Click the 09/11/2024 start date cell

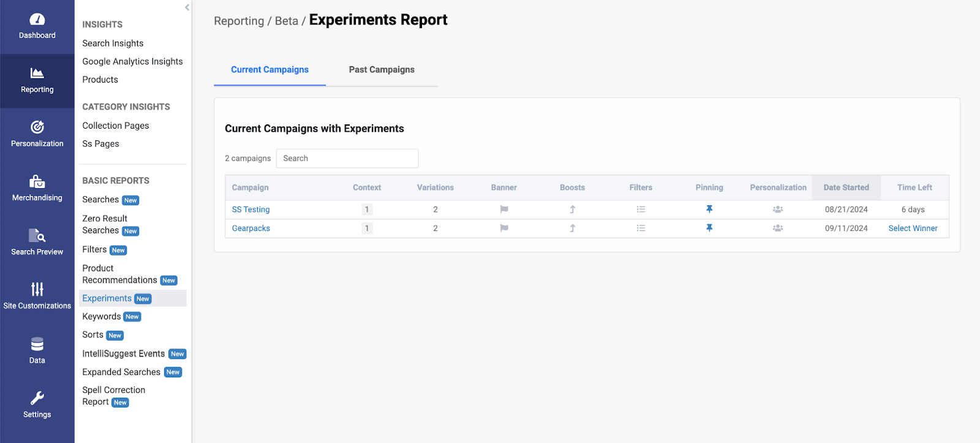click(x=846, y=228)
